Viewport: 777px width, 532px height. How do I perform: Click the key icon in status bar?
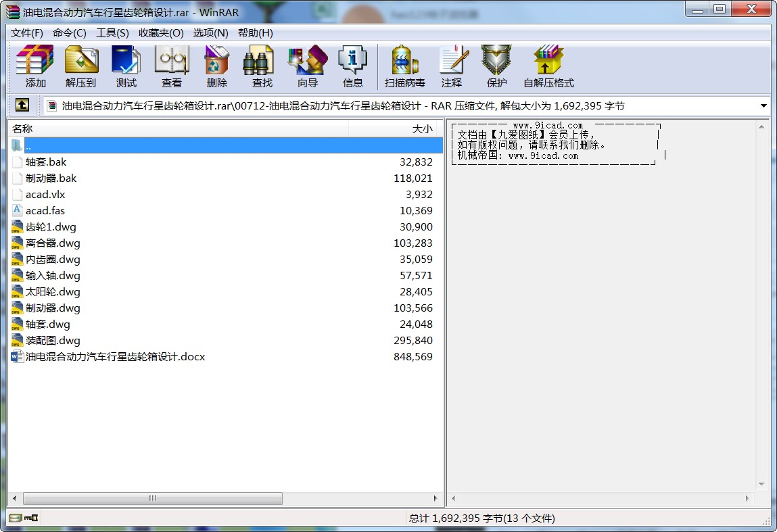point(31,518)
